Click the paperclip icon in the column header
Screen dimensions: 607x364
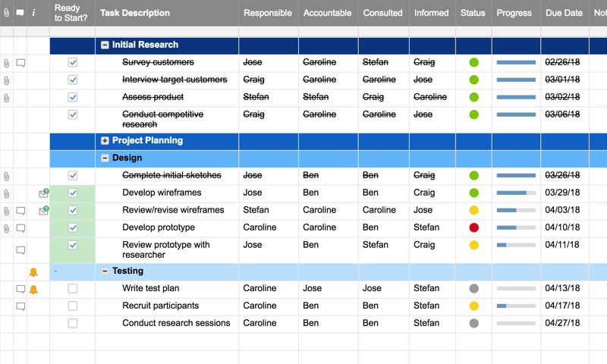pyautogui.click(x=7, y=13)
